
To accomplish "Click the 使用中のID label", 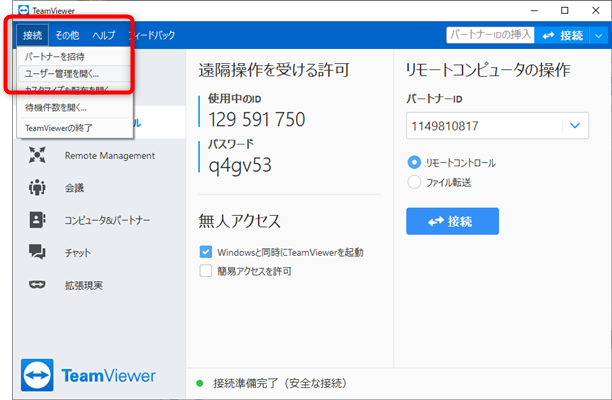I will (234, 99).
